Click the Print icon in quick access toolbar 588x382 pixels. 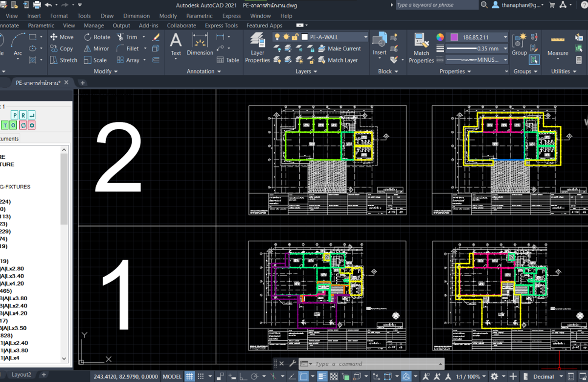[x=37, y=5]
